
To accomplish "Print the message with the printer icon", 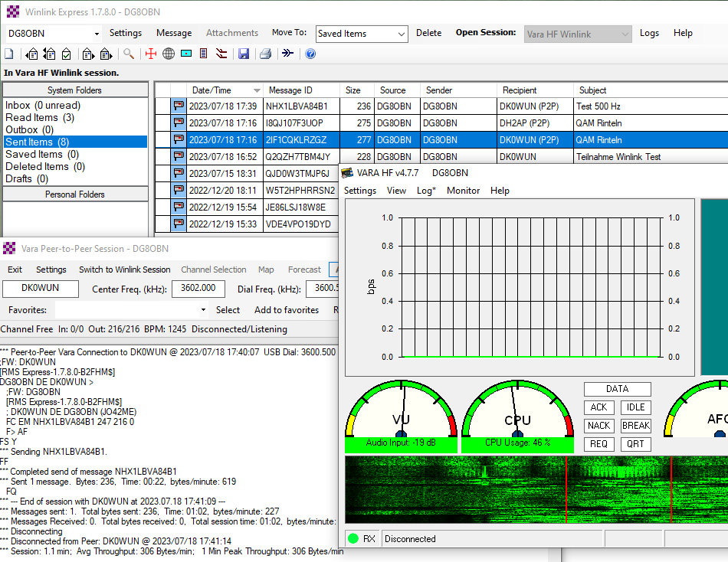I will [266, 54].
